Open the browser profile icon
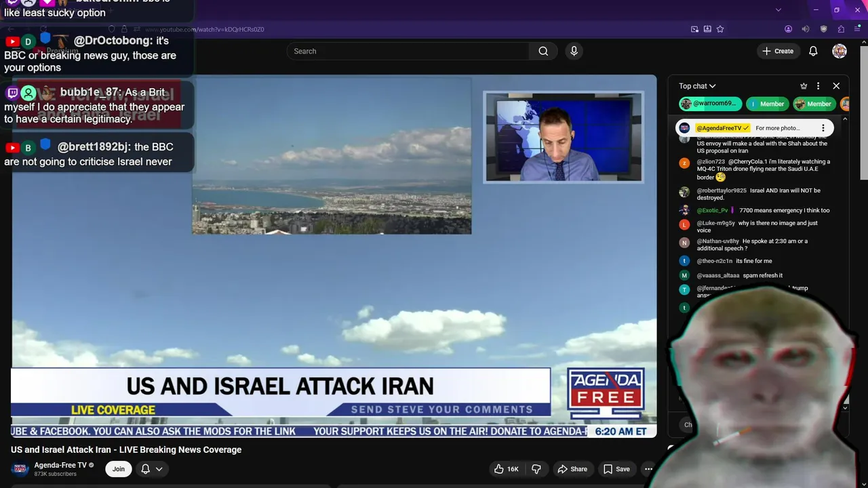 788,29
